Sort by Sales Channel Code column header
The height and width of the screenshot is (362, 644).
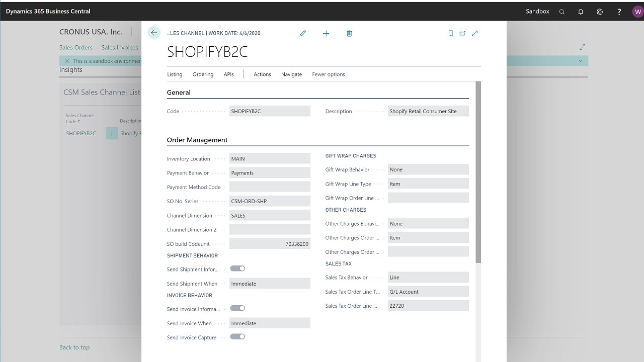pos(79,118)
